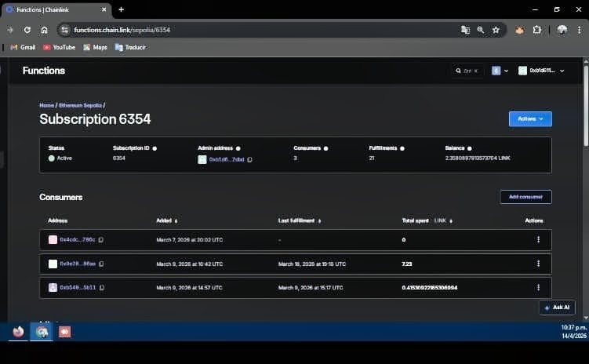Viewport: 589px width, 364px height.
Task: Select date March 7, 2026 at 20:02 UTC
Action: click(189, 240)
